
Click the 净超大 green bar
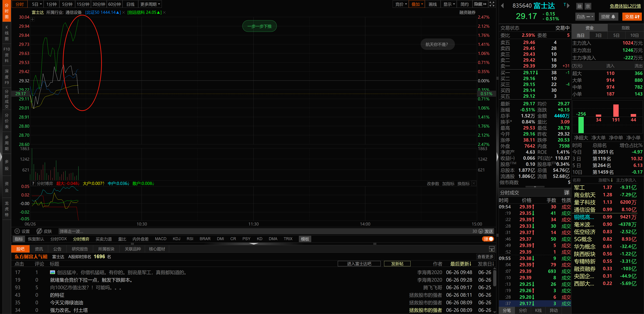pyautogui.click(x=581, y=125)
